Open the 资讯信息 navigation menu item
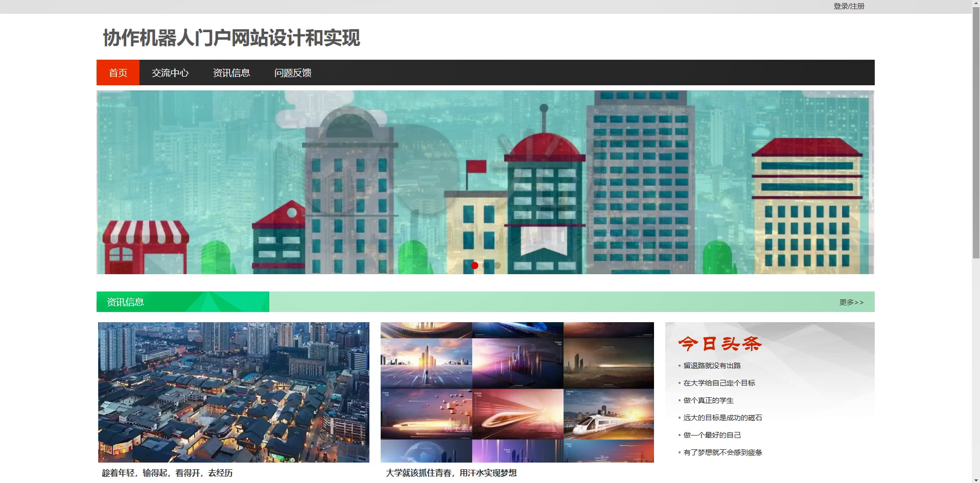 click(231, 73)
